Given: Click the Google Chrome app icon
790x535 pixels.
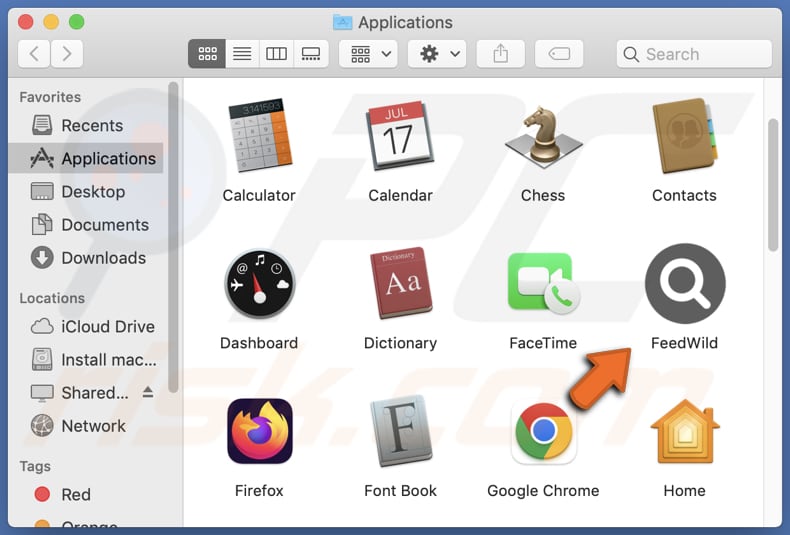Looking at the screenshot, I should coord(543,431).
